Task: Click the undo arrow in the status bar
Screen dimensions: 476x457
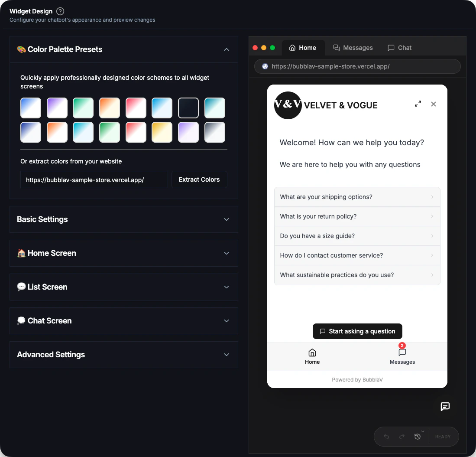Action: [386, 437]
